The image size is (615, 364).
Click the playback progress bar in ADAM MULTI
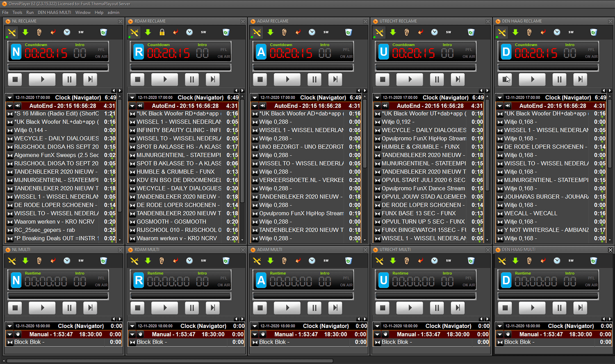coord(303,296)
